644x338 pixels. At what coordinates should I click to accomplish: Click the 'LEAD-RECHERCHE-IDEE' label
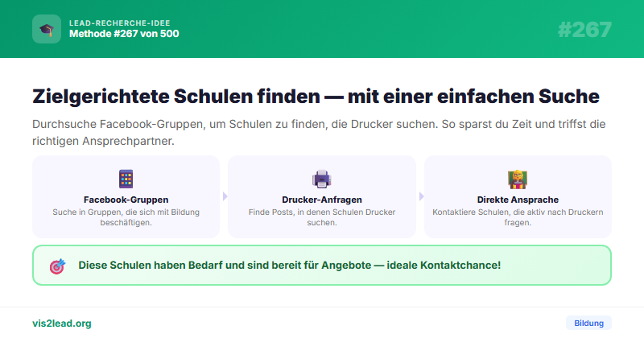pos(119,23)
